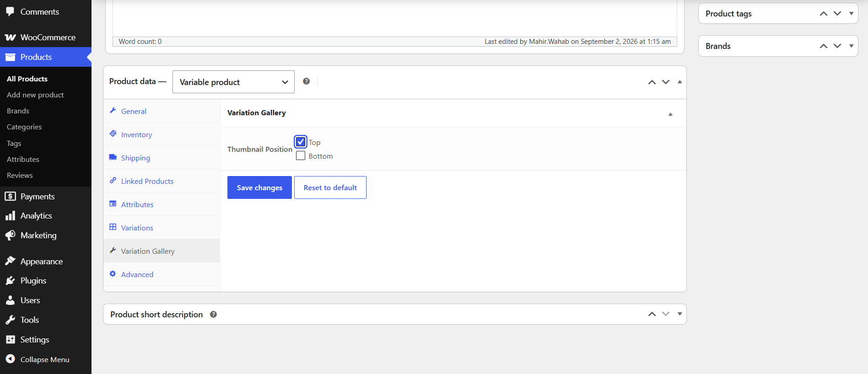Toggle the Product tags panel triangle
This screenshot has width=868, height=374.
pyautogui.click(x=851, y=14)
